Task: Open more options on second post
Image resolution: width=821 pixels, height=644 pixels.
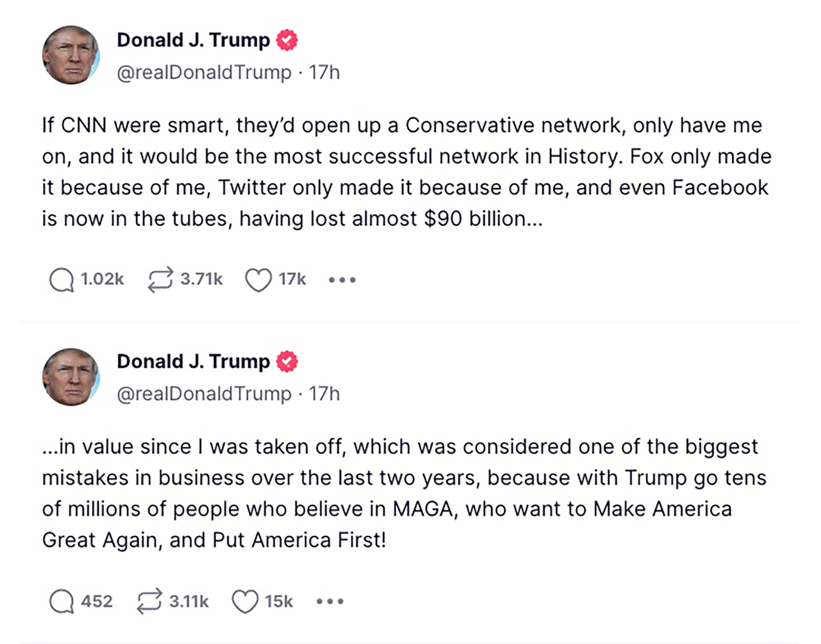Action: pos(330,601)
